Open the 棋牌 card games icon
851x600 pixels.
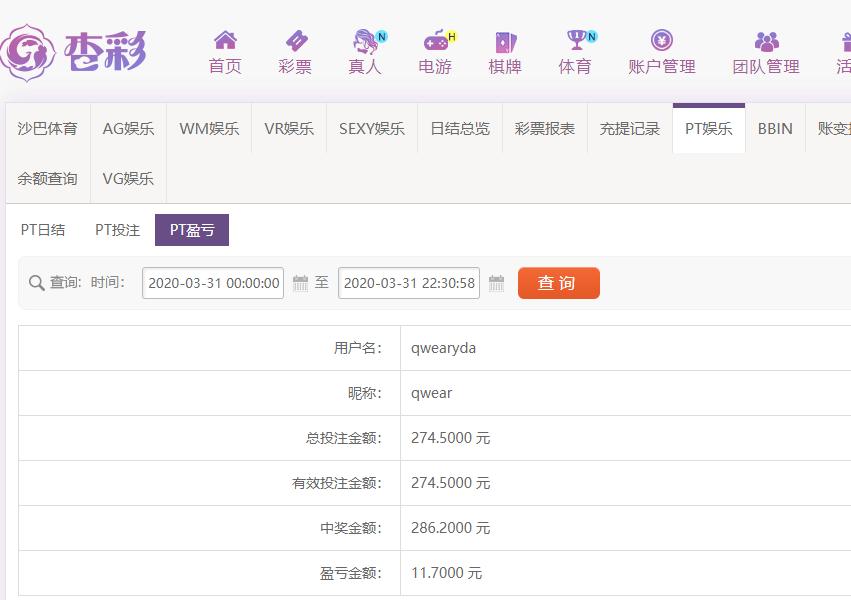coord(505,41)
